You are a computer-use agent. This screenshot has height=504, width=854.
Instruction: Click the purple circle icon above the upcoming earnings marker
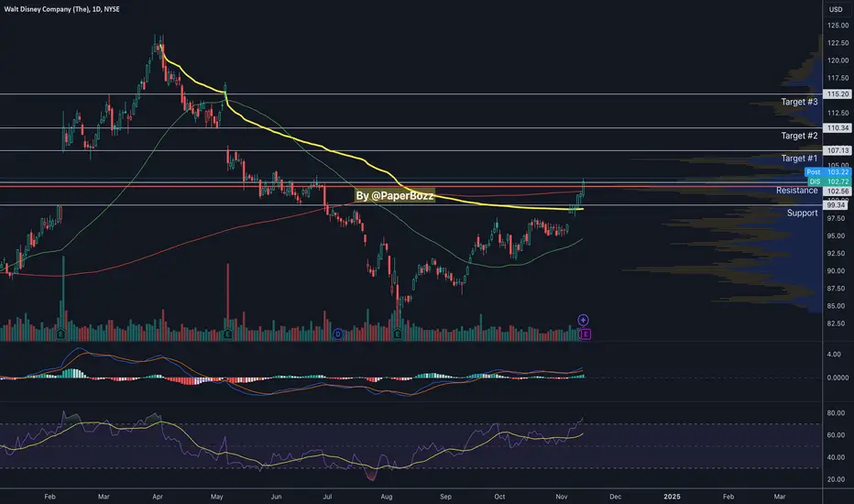click(583, 320)
